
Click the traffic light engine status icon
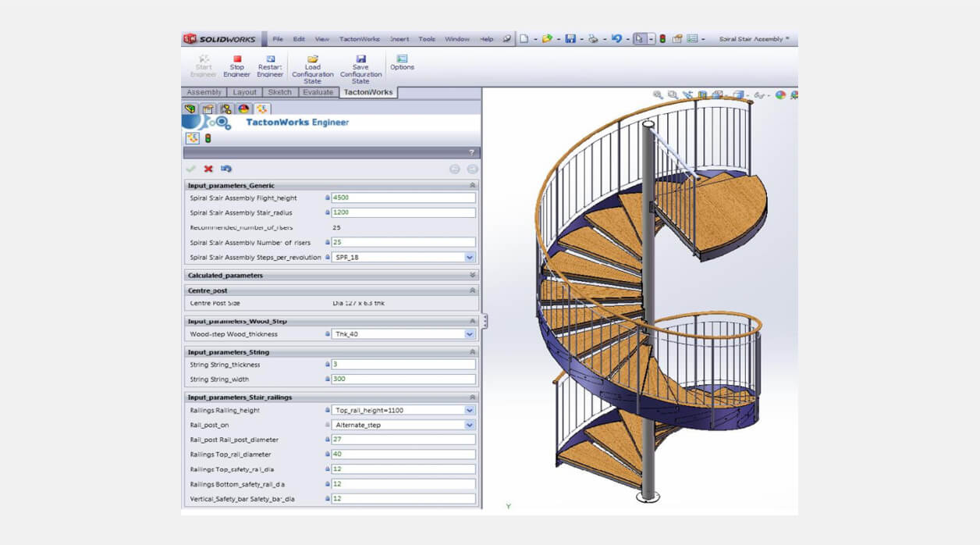(662, 38)
